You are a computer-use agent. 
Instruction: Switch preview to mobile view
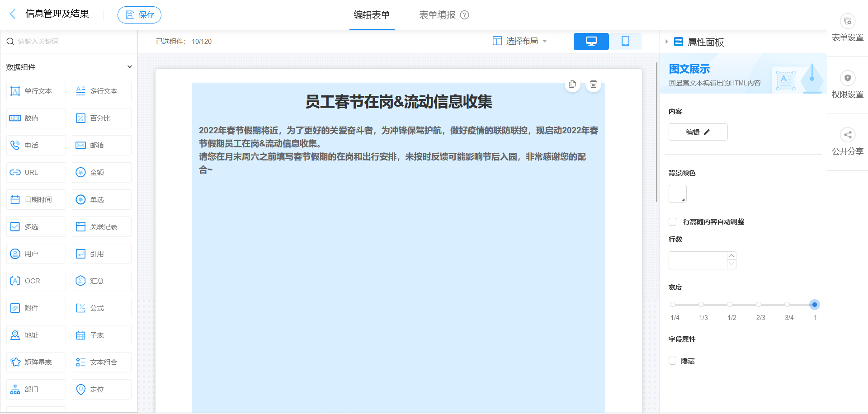625,41
